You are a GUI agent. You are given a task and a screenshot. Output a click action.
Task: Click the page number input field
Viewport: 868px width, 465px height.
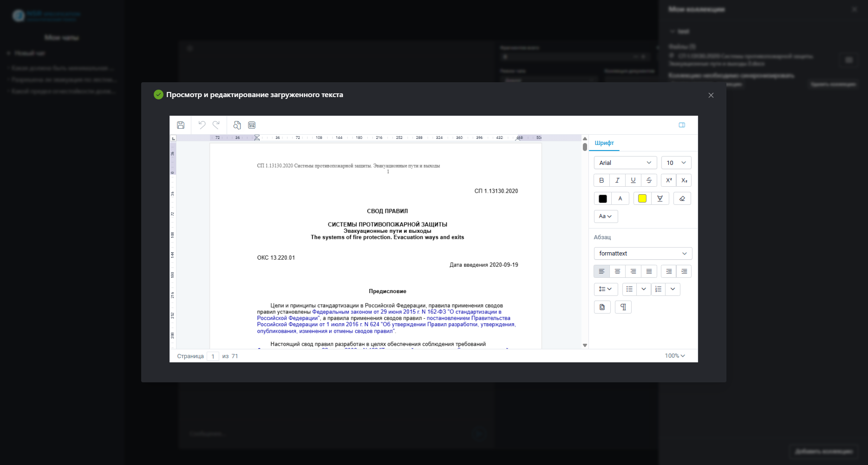point(213,356)
